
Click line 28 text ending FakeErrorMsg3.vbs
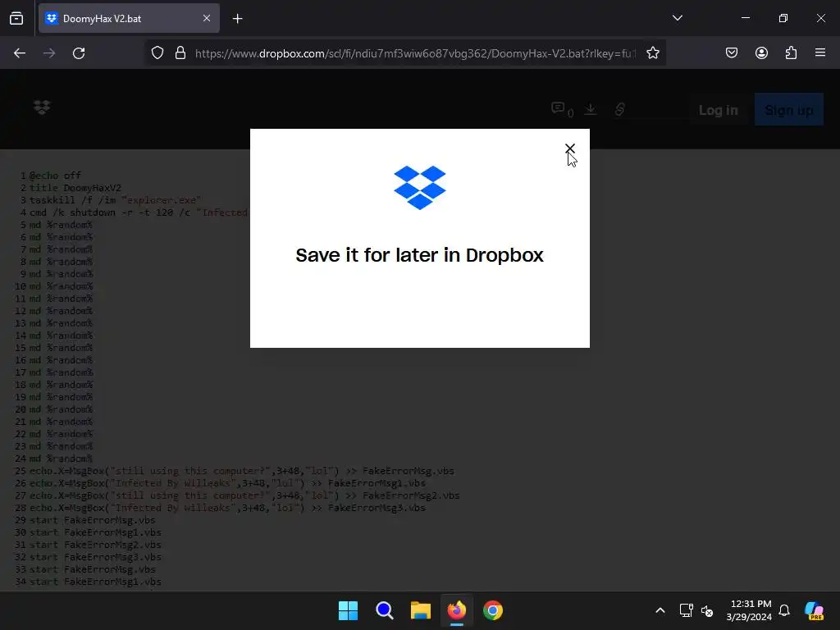(228, 508)
